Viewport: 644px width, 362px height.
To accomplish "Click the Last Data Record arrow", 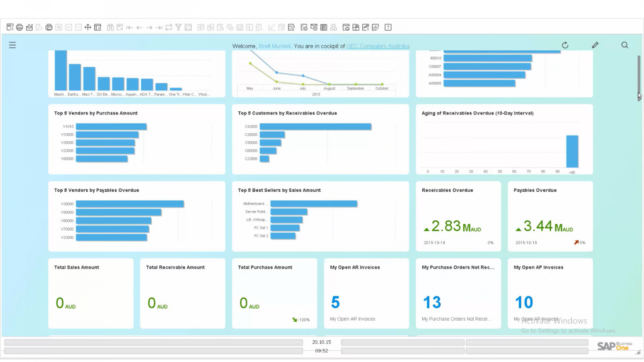I will tap(159, 27).
